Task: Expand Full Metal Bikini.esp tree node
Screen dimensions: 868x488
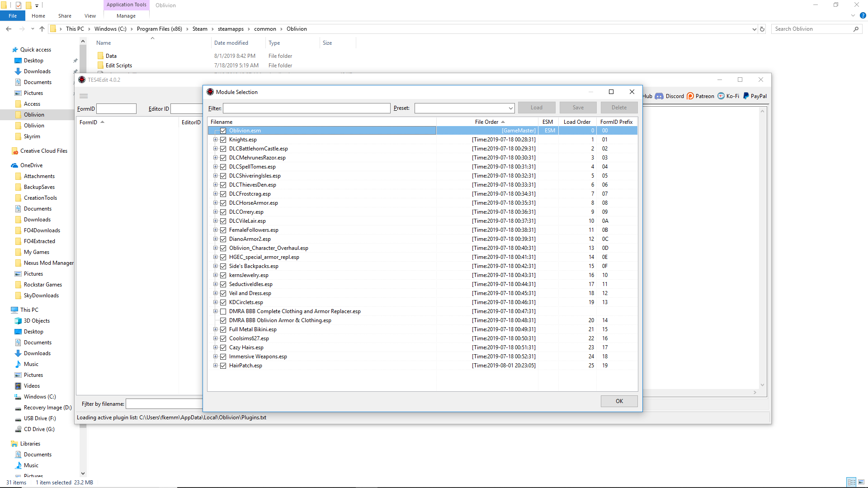Action: tap(216, 329)
